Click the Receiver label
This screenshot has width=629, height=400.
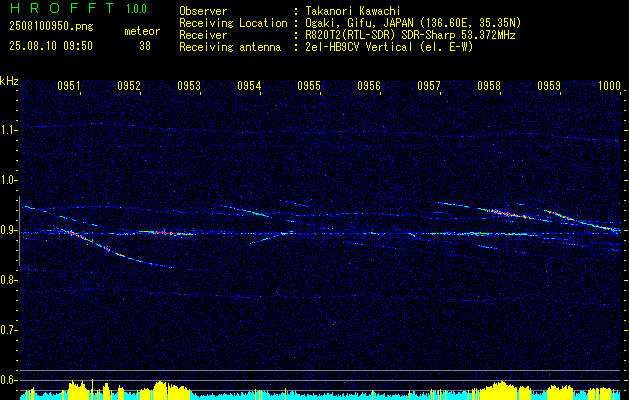[203, 35]
